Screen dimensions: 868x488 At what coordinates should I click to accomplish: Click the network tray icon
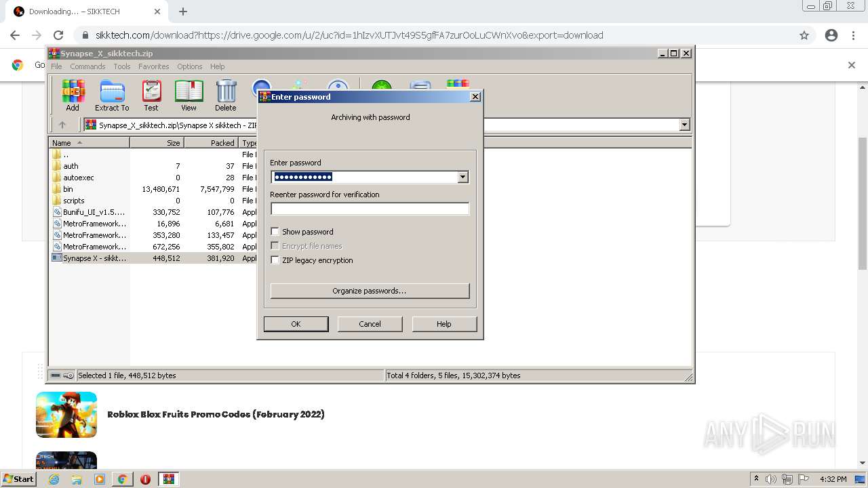pyautogui.click(x=787, y=479)
